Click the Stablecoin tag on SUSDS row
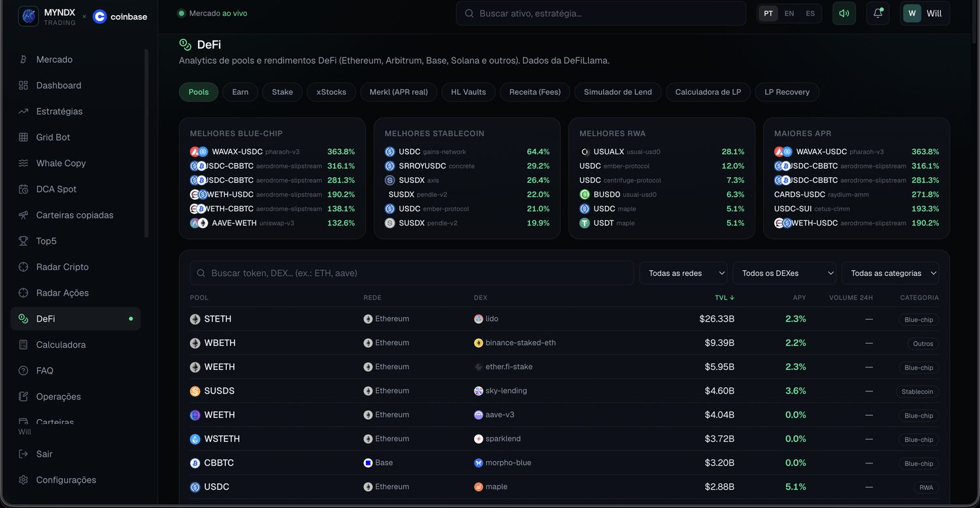This screenshot has height=508, width=980. (x=917, y=392)
